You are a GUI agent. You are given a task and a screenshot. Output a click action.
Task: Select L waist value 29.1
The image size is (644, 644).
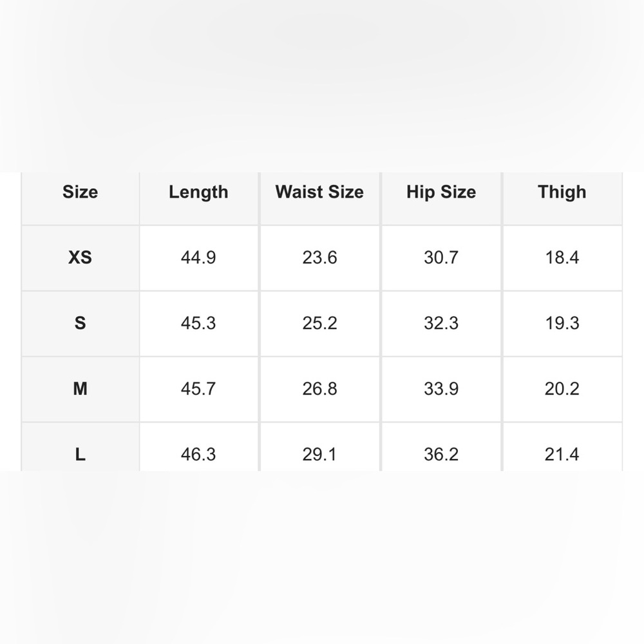tap(319, 454)
